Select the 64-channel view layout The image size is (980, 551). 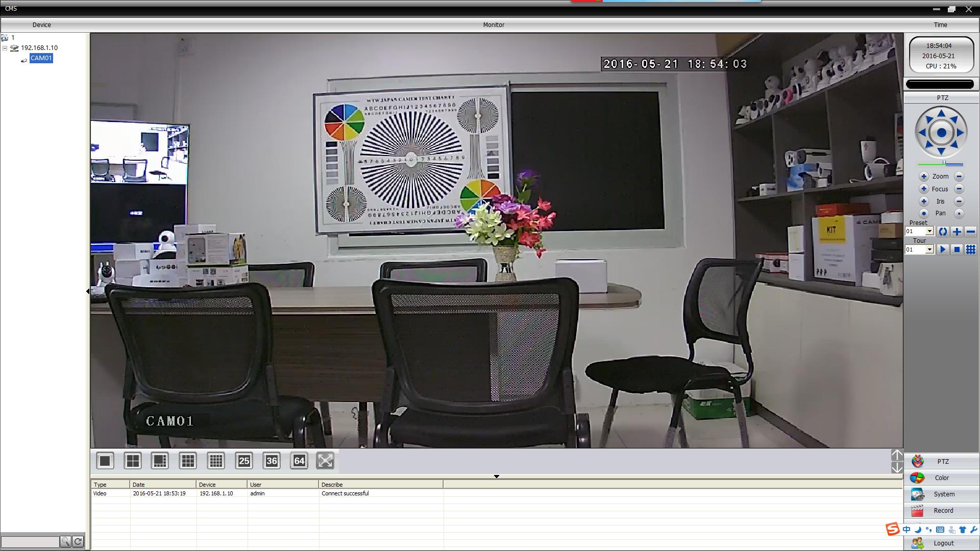pos(299,461)
